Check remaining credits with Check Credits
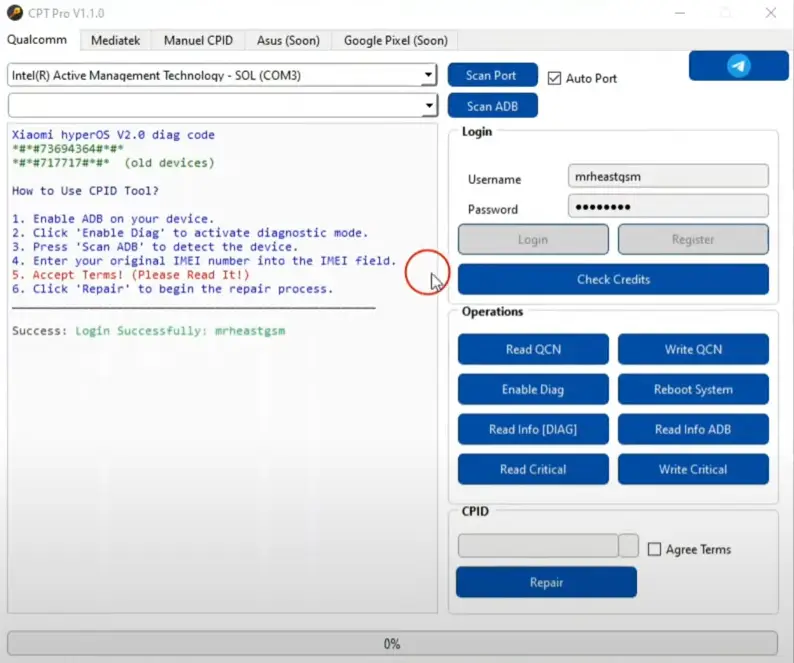Screen dimensions: 794x663 coord(613,279)
